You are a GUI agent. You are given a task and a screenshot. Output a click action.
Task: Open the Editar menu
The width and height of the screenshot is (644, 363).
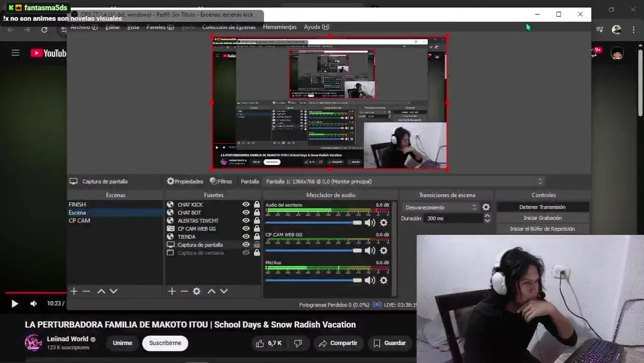(112, 27)
